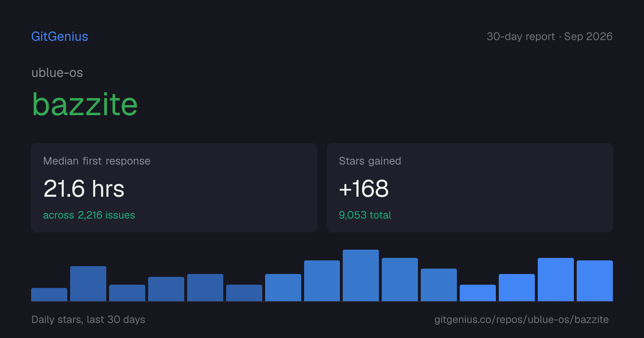The image size is (644, 338).
Task: Click the 21.6 hrs value
Action: (x=84, y=188)
